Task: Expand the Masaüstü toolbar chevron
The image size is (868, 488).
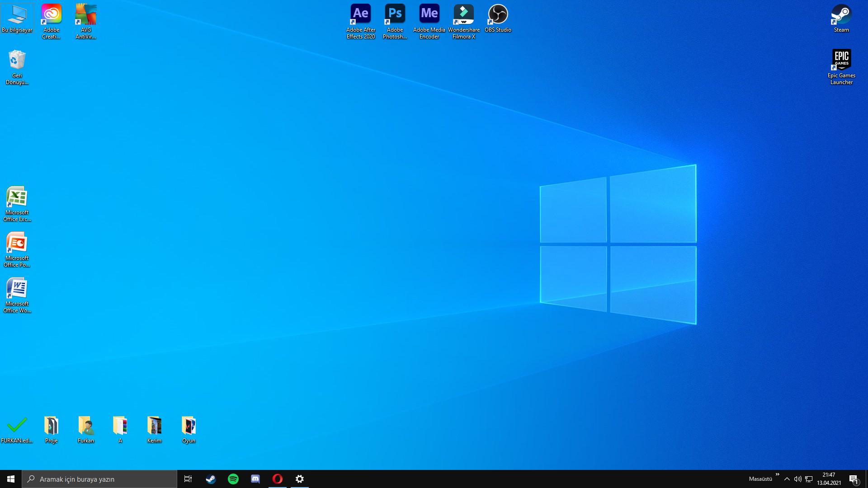Action: click(777, 474)
